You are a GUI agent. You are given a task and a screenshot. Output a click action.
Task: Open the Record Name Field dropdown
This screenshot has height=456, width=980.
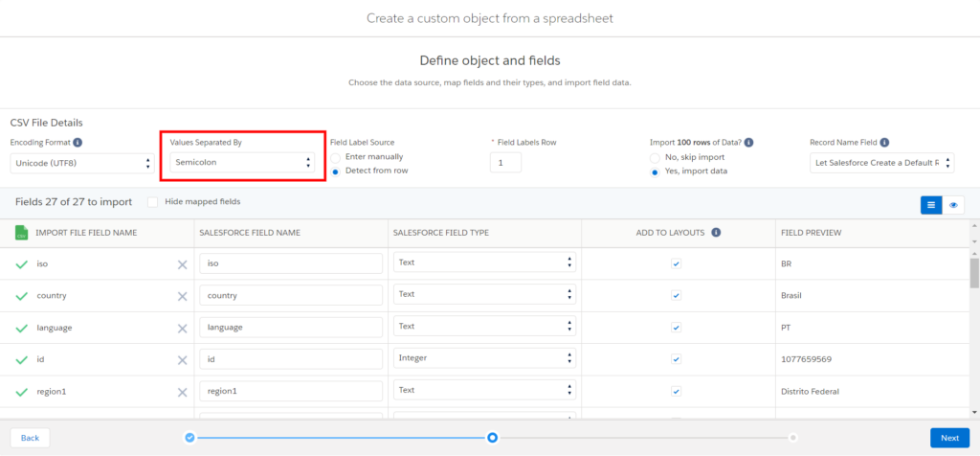[881, 163]
